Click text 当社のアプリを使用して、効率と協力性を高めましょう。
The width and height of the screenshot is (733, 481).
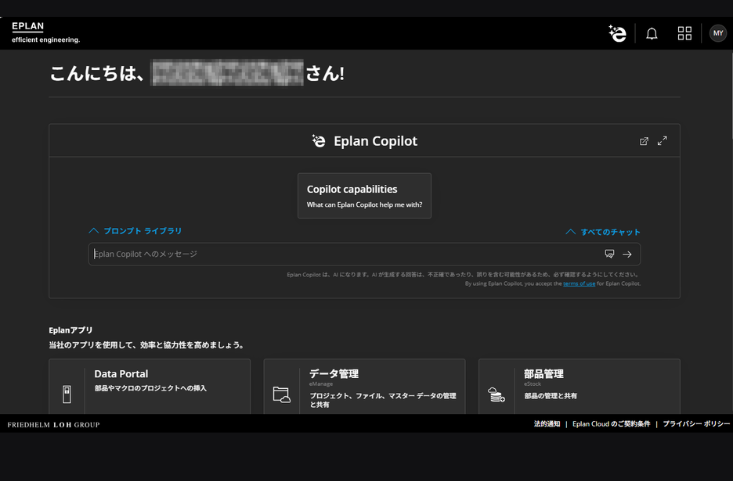[x=146, y=345]
